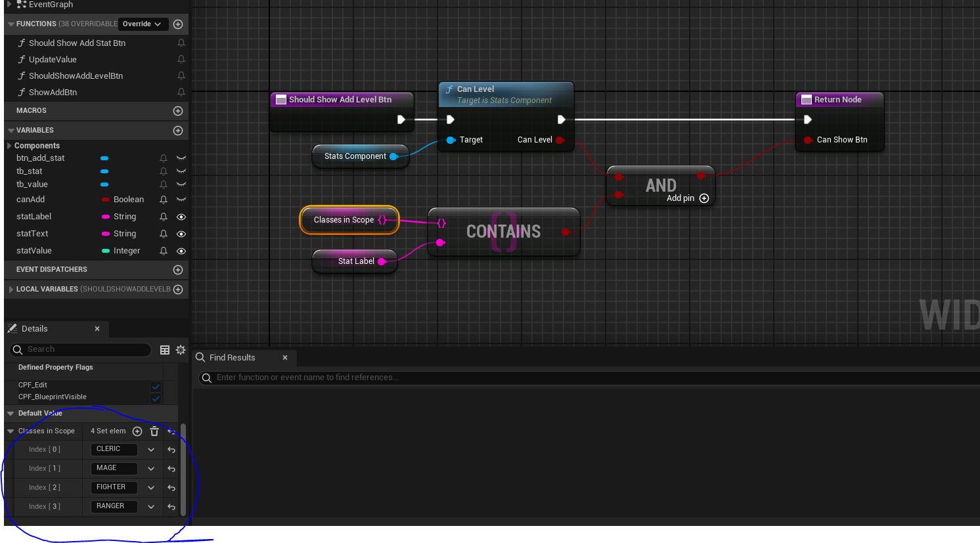Screen dimensions: 980x543
Task: Open dropdown arrow for FIGHTER index
Action: (x=151, y=488)
